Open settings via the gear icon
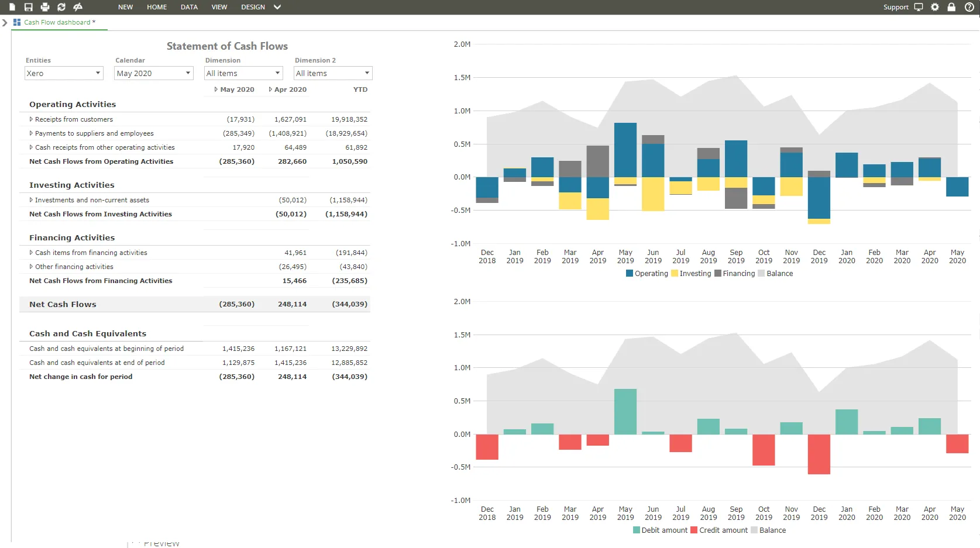 pos(935,7)
